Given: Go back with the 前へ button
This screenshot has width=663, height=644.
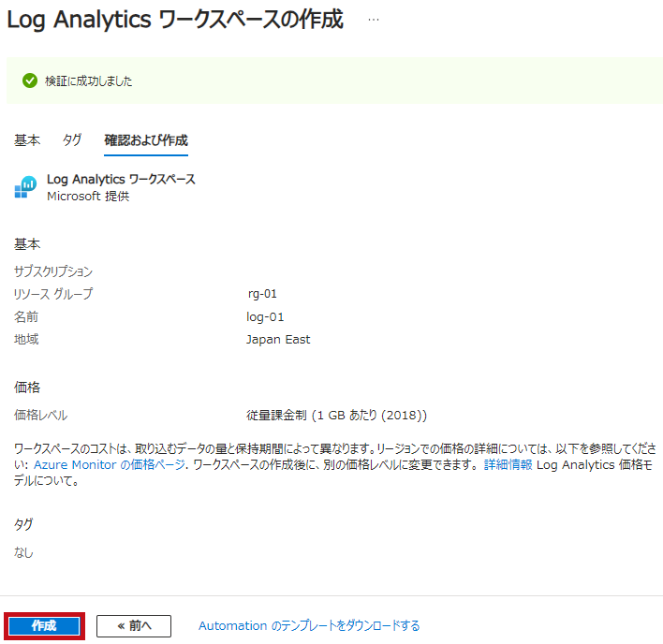Looking at the screenshot, I should (x=134, y=626).
